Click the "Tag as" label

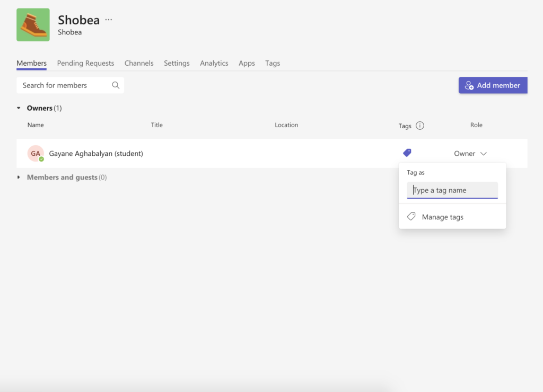tap(416, 172)
